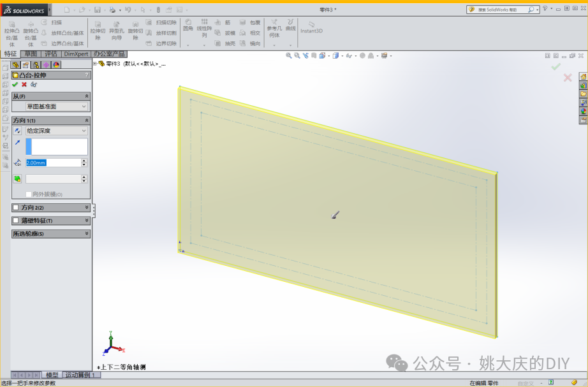The height and width of the screenshot is (387, 588).
Task: Select the 筋 rib tool
Action: [x=223, y=22]
